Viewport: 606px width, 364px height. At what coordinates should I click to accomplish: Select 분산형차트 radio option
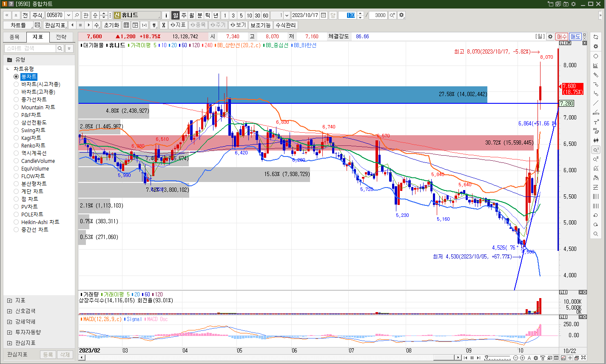16,184
